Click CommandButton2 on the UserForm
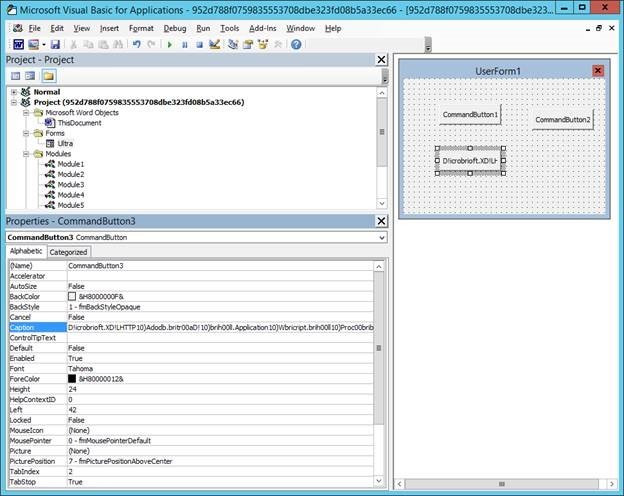Screen dimensions: 624x496 coord(562,120)
